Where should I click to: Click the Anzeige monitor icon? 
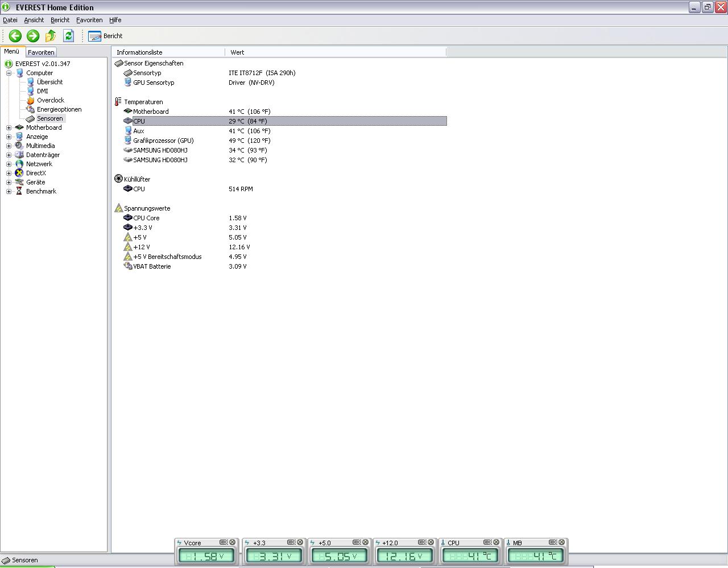19,137
